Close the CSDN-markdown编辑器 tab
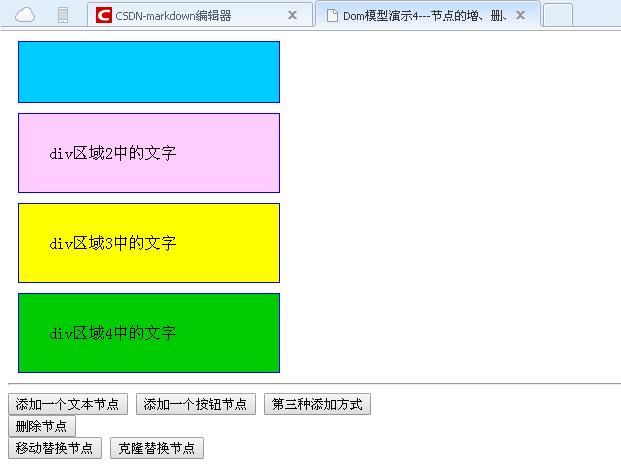Viewport: 621px width, 475px height. coord(292,15)
